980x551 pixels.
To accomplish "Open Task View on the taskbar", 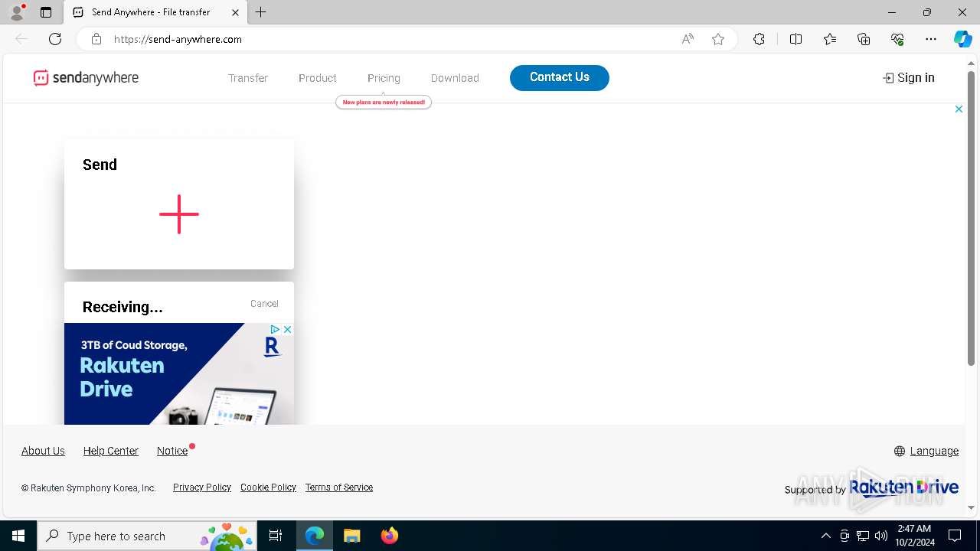I will (x=276, y=536).
